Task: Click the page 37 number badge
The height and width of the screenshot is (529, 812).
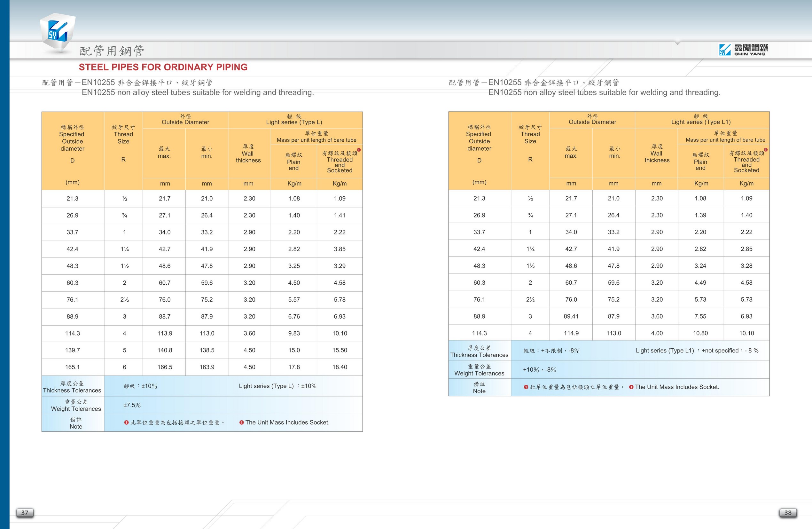Action: click(25, 513)
